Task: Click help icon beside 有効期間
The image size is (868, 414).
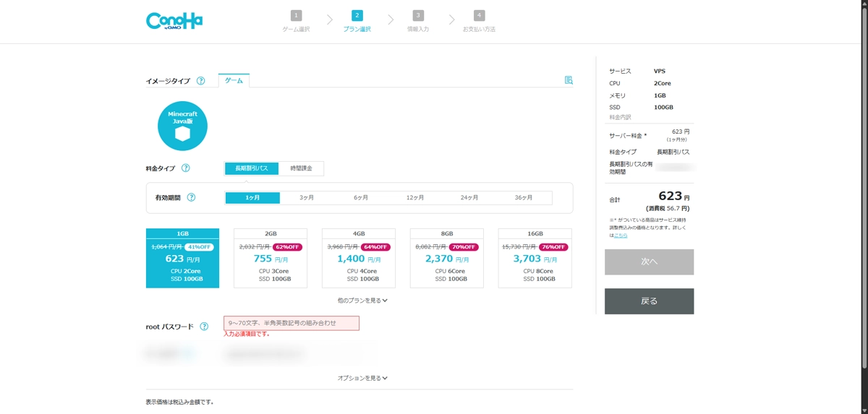Action: 191,197
